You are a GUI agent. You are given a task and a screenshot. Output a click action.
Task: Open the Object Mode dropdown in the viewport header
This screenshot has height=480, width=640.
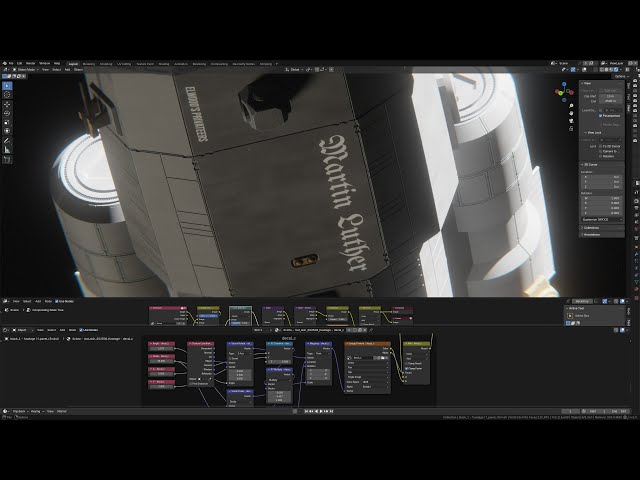[x=26, y=70]
